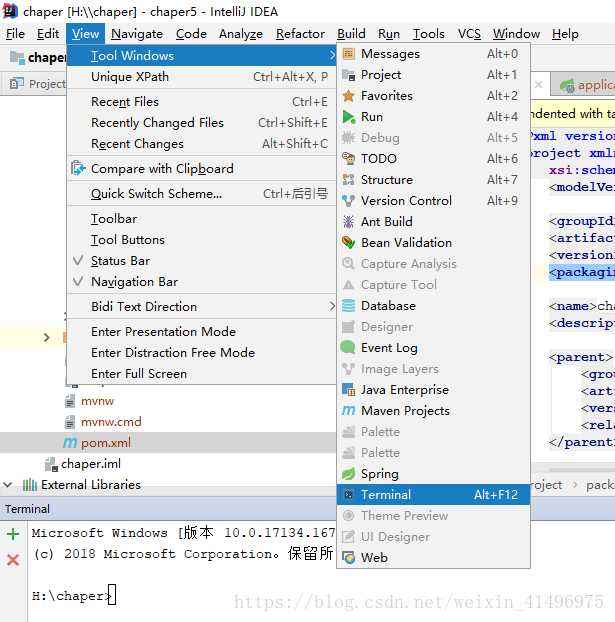
Task: Click the Terminal panel title
Action: pos(27,509)
